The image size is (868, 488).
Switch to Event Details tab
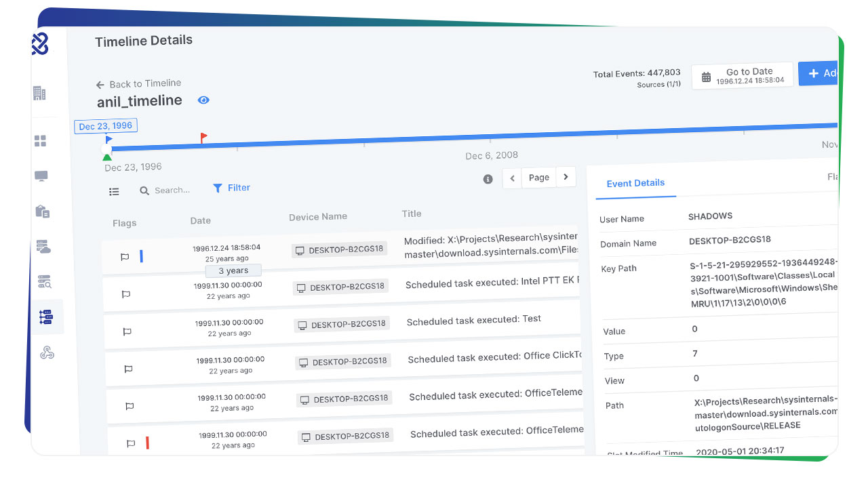(x=635, y=183)
